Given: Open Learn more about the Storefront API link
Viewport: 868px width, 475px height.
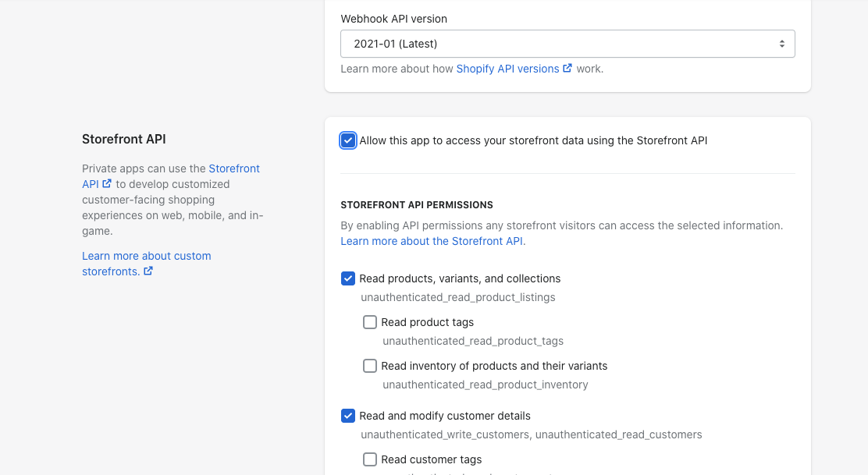Looking at the screenshot, I should pyautogui.click(x=432, y=241).
